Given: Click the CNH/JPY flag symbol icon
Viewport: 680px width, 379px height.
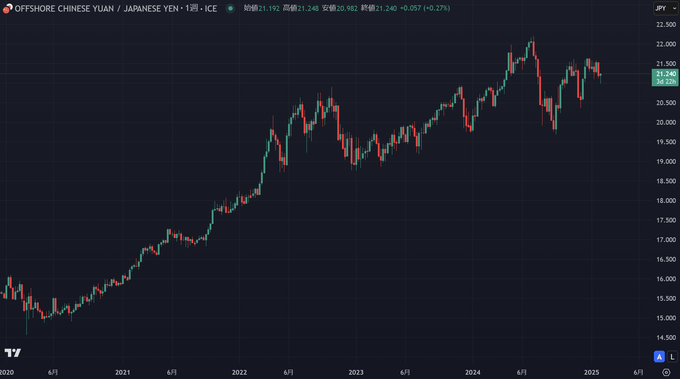Looking at the screenshot, I should 7,8.
